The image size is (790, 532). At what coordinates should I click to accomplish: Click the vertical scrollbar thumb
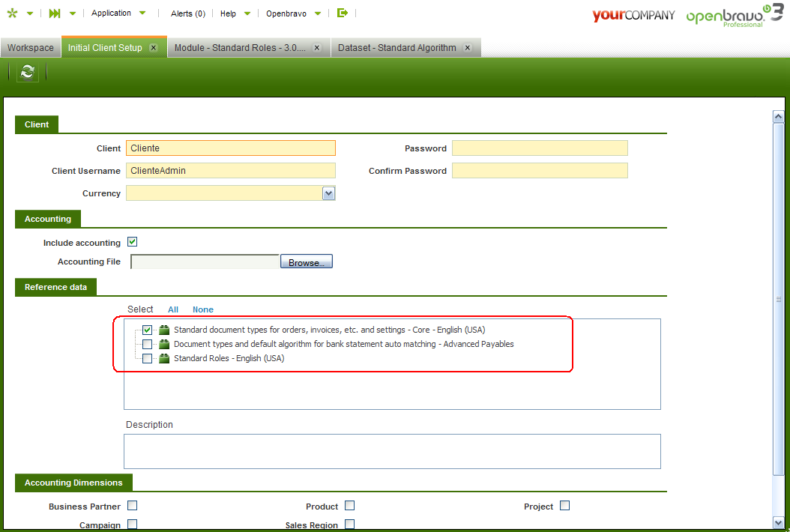click(779, 299)
